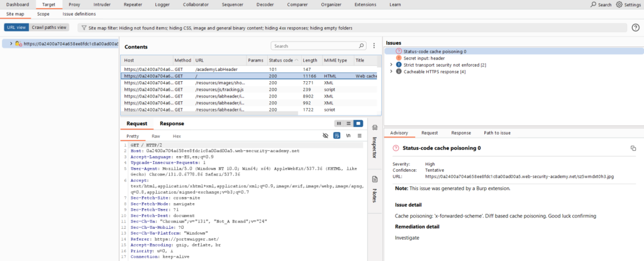Open the site map help question icon
644x261 pixels.
click(635, 28)
